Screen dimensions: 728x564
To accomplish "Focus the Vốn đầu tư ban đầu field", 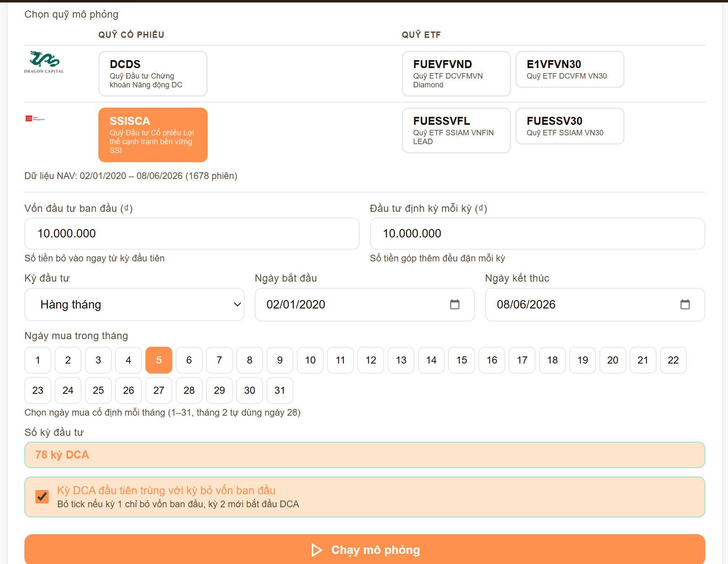I will (x=192, y=234).
